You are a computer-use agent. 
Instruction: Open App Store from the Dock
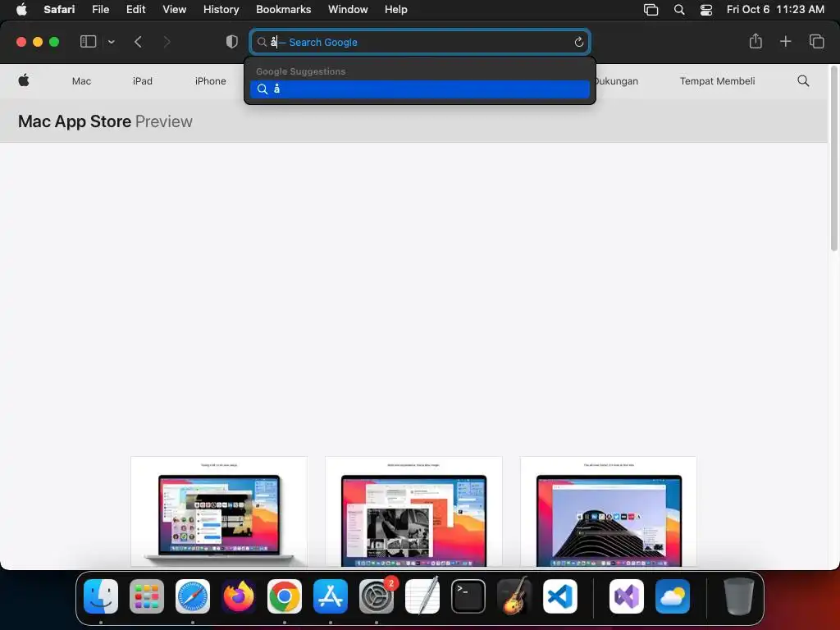click(x=331, y=596)
